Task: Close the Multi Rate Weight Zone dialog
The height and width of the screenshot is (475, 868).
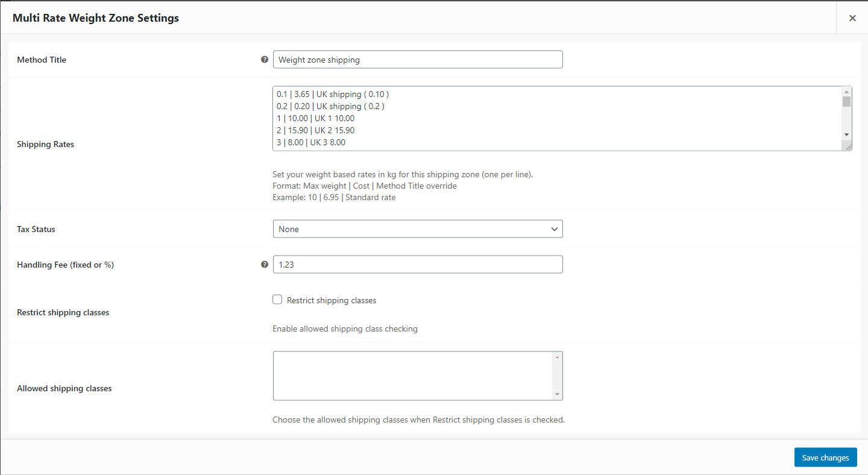Action: click(x=852, y=18)
